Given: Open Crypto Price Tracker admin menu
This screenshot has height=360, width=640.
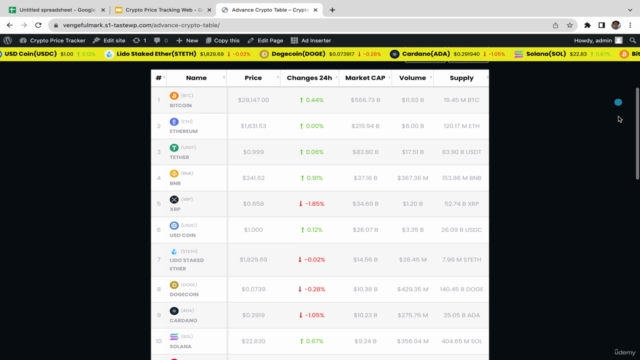Looking at the screenshot, I should click(52, 40).
